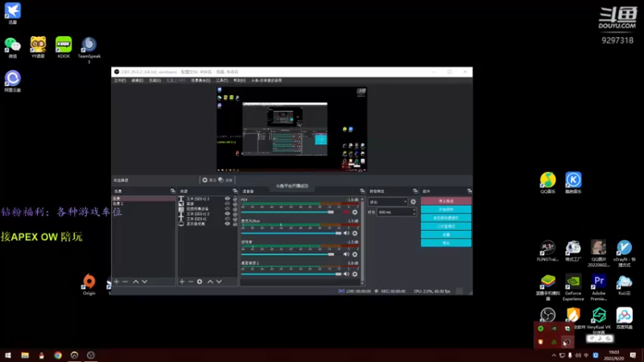The width and height of the screenshot is (644, 362).
Task: Remove the selected scene with minus icon
Action: point(126,282)
